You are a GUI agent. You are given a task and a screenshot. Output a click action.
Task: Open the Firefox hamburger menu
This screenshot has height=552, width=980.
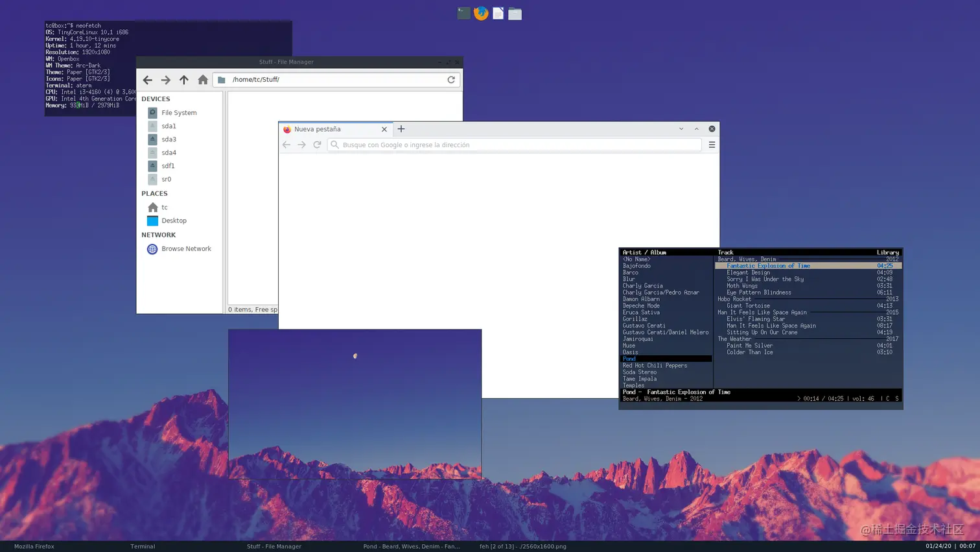712,145
